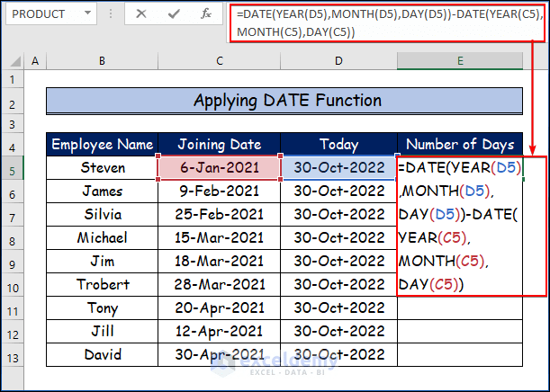Click the Select All corner triangle

[15, 61]
